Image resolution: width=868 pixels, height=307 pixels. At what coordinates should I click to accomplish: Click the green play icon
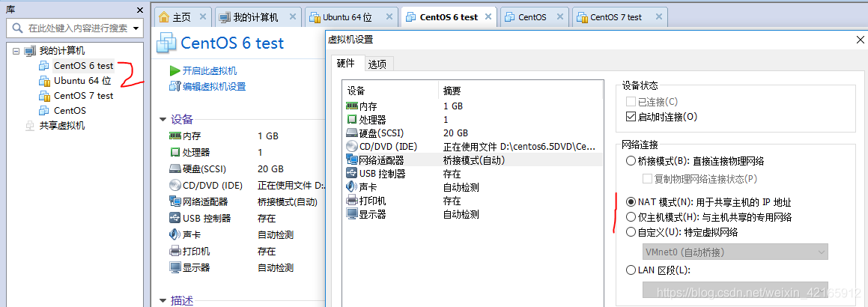pyautogui.click(x=174, y=71)
